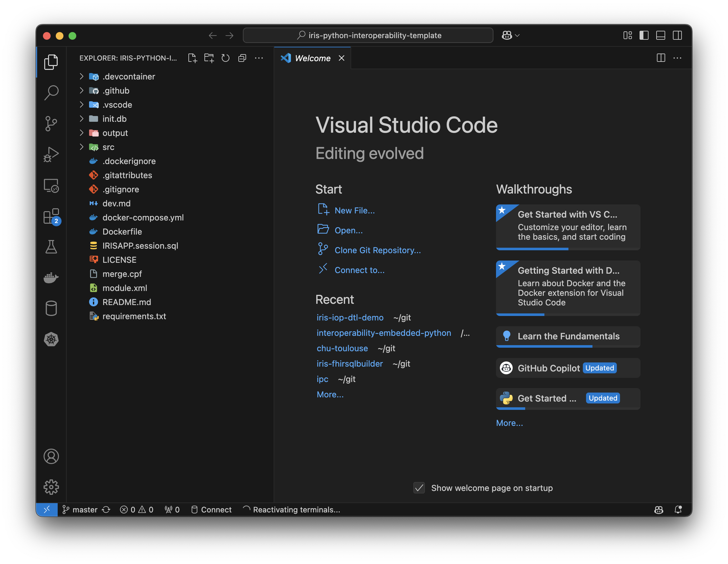Open the Python Get Started walkthrough

point(568,399)
